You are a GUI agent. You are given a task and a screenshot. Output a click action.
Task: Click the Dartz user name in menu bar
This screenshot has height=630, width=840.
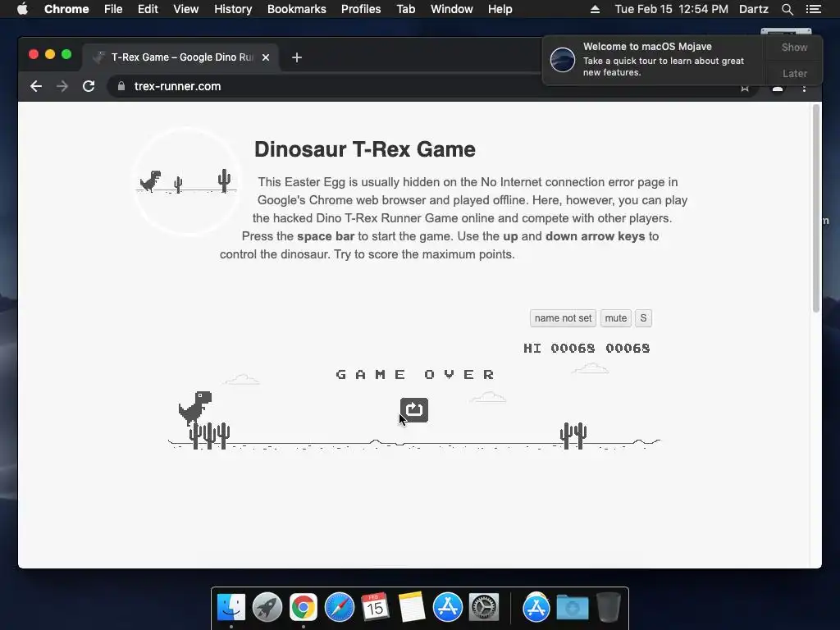(754, 9)
